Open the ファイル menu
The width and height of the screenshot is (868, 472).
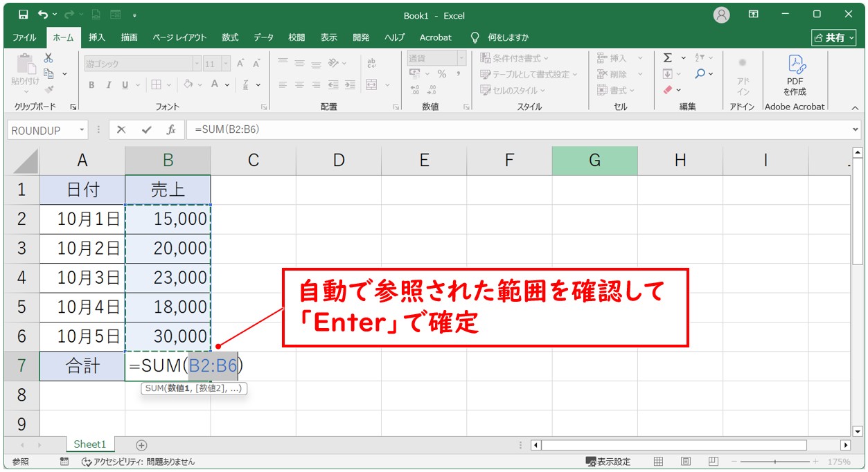pos(24,37)
